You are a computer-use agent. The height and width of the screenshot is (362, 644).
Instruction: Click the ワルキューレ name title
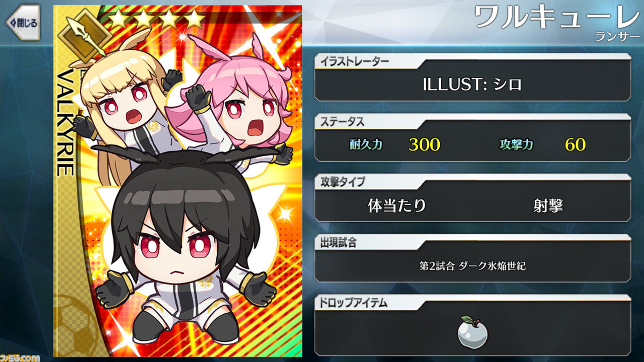[x=557, y=18]
